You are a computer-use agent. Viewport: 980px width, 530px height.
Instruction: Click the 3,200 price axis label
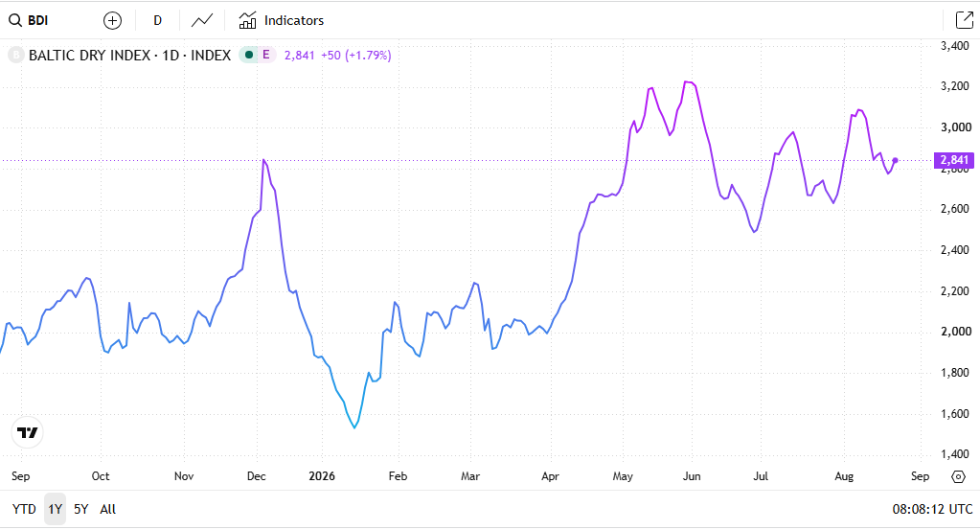tap(956, 86)
